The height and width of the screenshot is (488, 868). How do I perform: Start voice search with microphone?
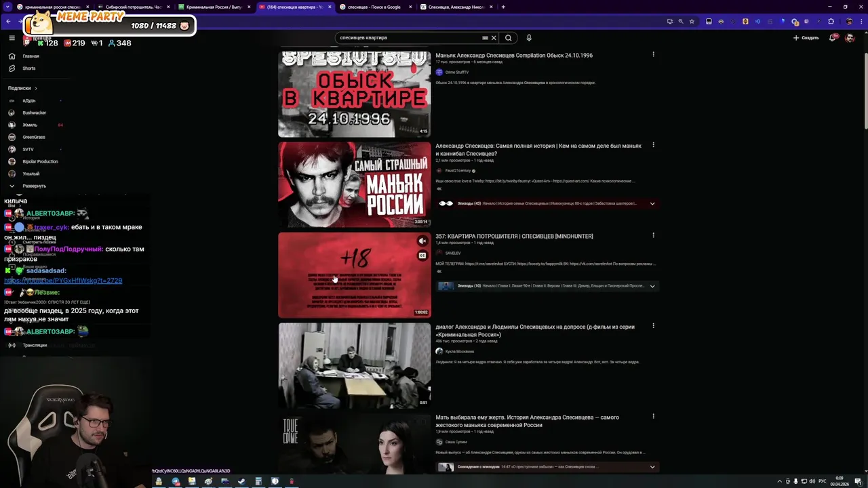click(529, 38)
